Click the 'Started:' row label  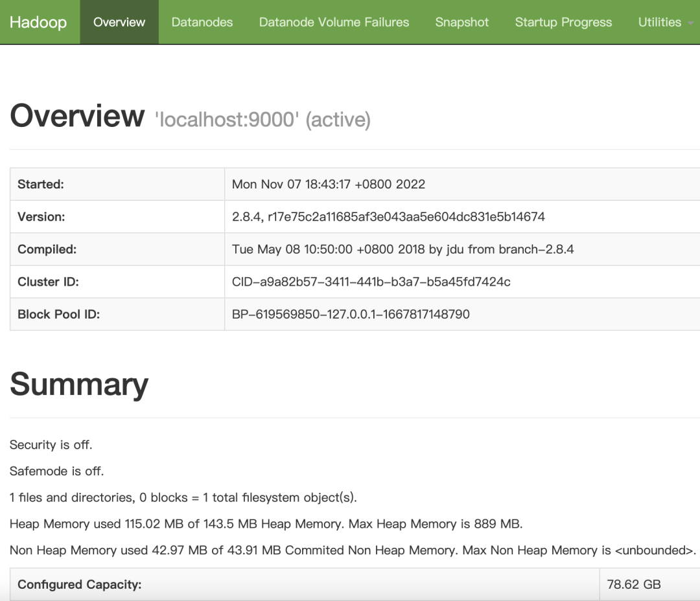pos(41,185)
